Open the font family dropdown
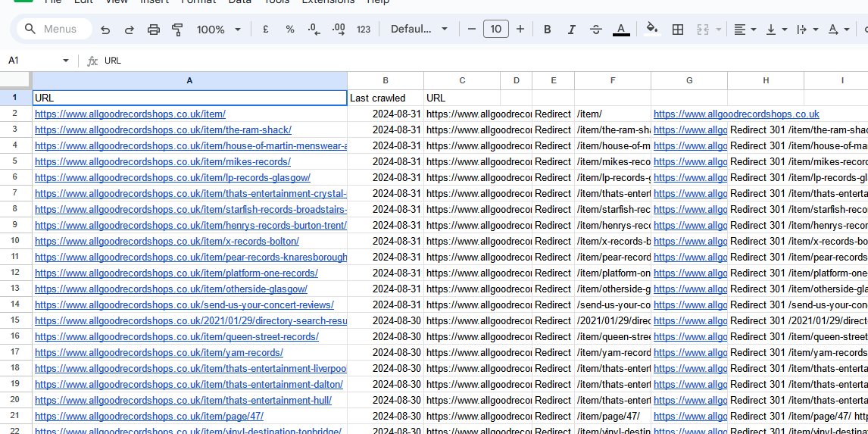The height and width of the screenshot is (434, 868). [x=419, y=30]
